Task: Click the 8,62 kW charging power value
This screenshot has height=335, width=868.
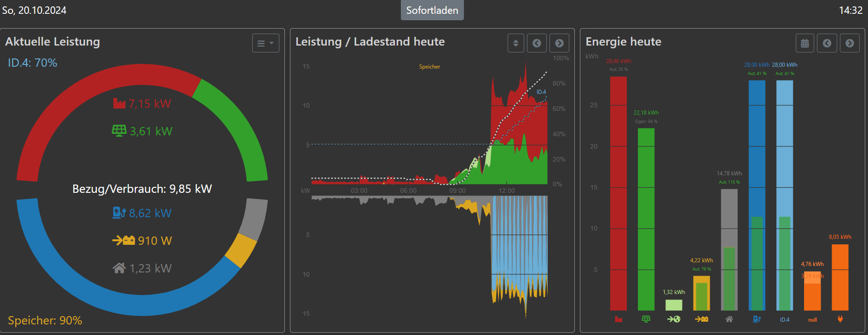Action: [x=150, y=213]
